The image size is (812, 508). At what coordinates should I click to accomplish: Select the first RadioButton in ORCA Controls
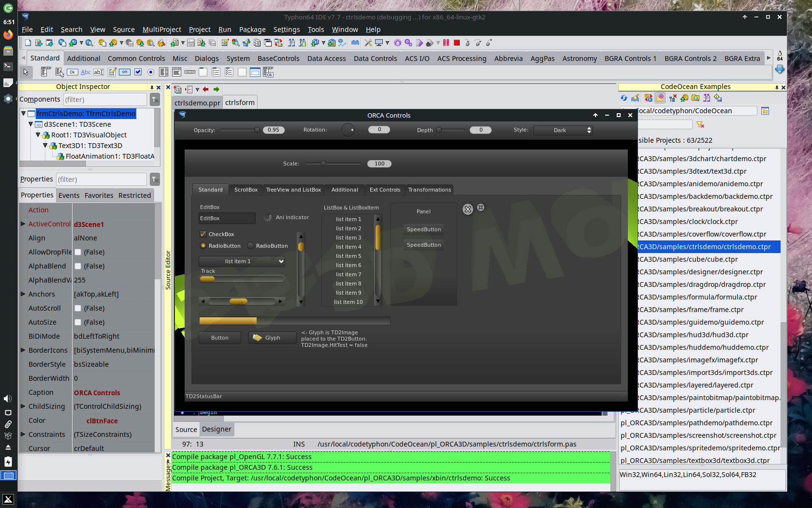pos(203,246)
